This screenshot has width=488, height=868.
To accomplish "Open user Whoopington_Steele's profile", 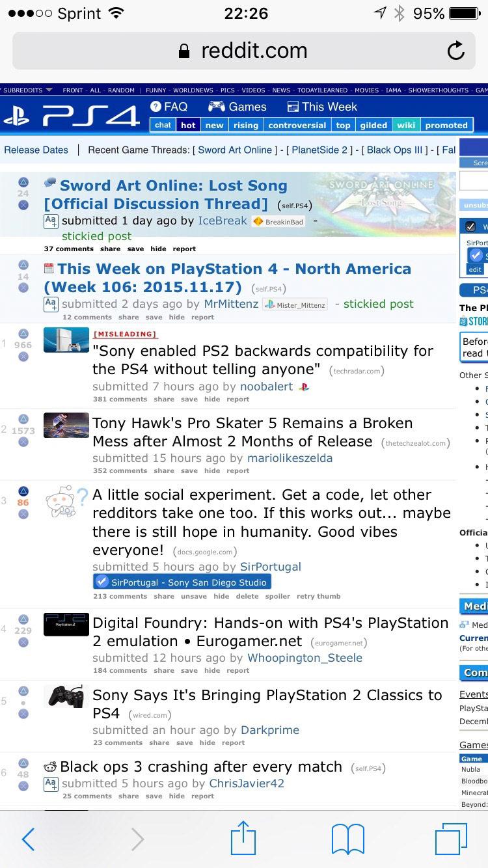I will [305, 658].
